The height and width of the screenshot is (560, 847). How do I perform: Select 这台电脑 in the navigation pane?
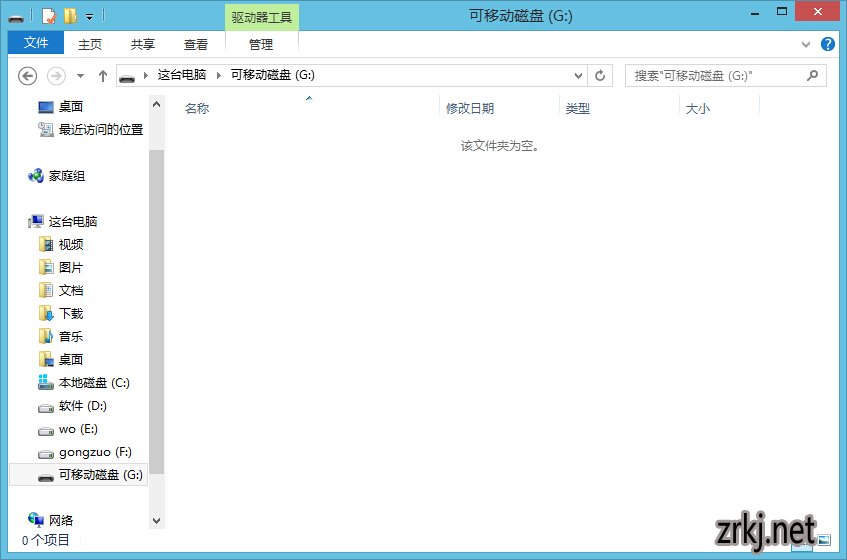tap(73, 221)
